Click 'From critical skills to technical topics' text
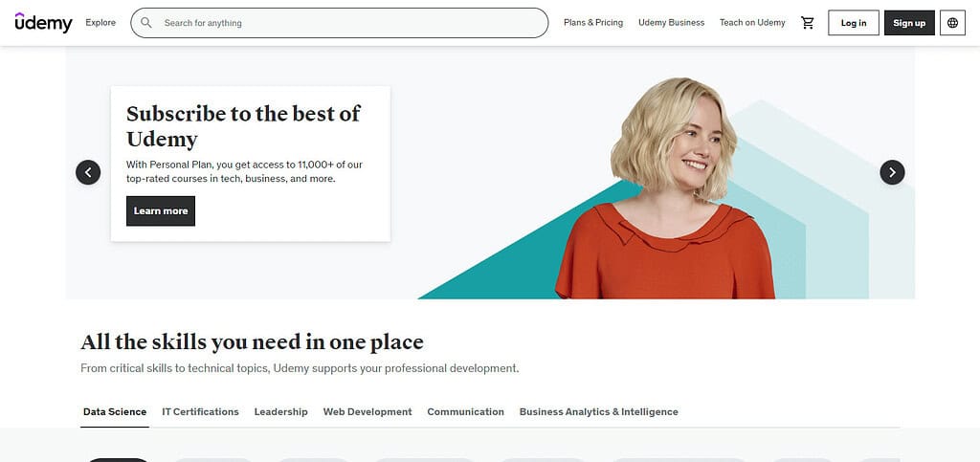 click(300, 368)
